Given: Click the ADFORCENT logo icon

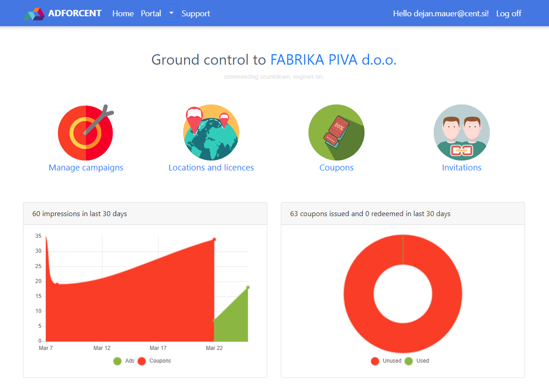Looking at the screenshot, I should point(34,14).
